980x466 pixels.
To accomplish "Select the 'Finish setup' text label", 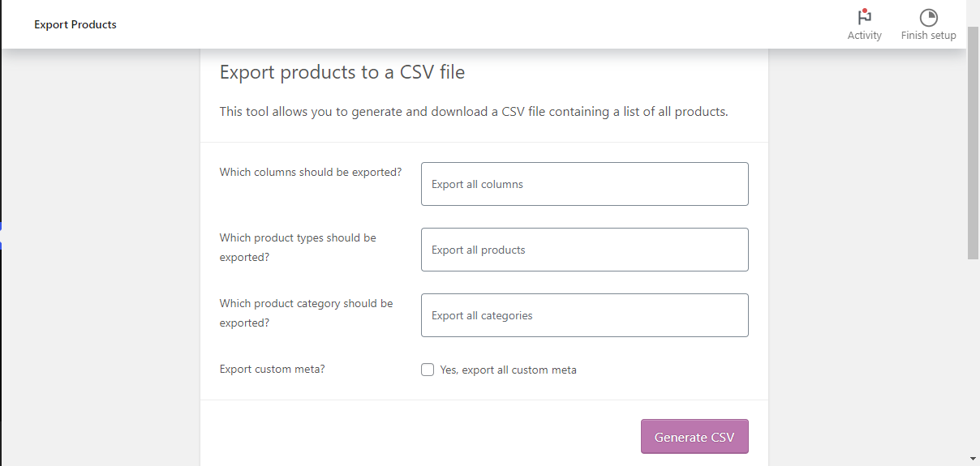I will pyautogui.click(x=928, y=36).
